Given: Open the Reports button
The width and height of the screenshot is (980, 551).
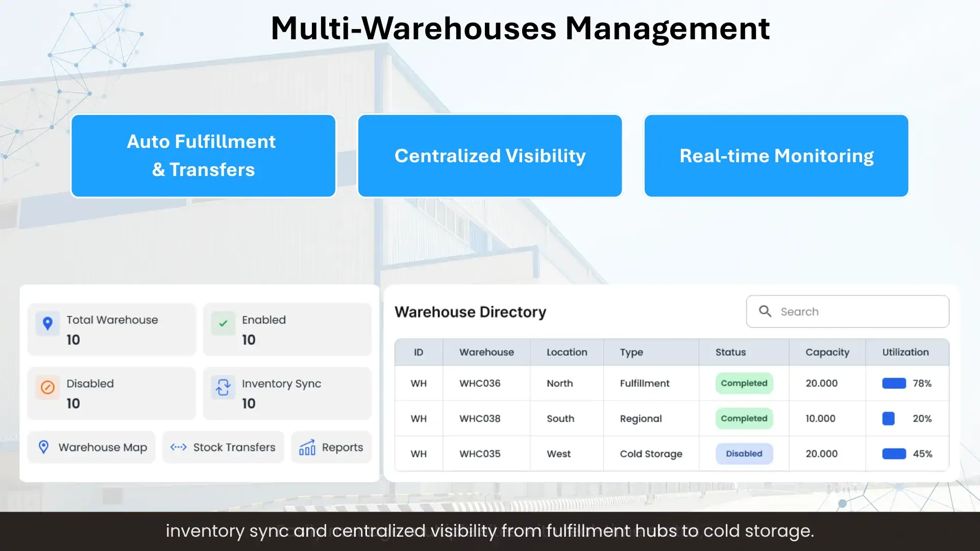Looking at the screenshot, I should click(x=331, y=447).
